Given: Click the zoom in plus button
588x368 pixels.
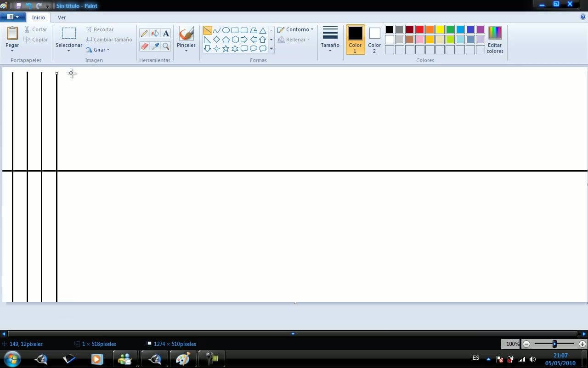Looking at the screenshot, I should tap(582, 344).
